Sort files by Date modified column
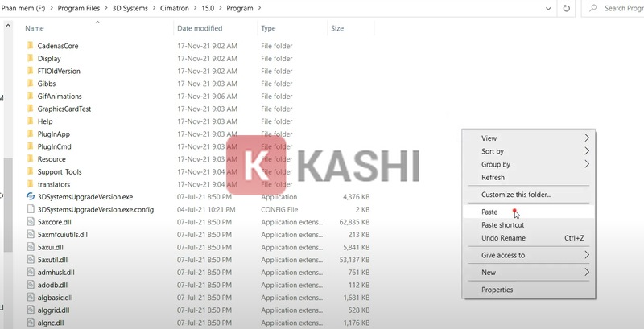The width and height of the screenshot is (644, 329). pos(200,28)
